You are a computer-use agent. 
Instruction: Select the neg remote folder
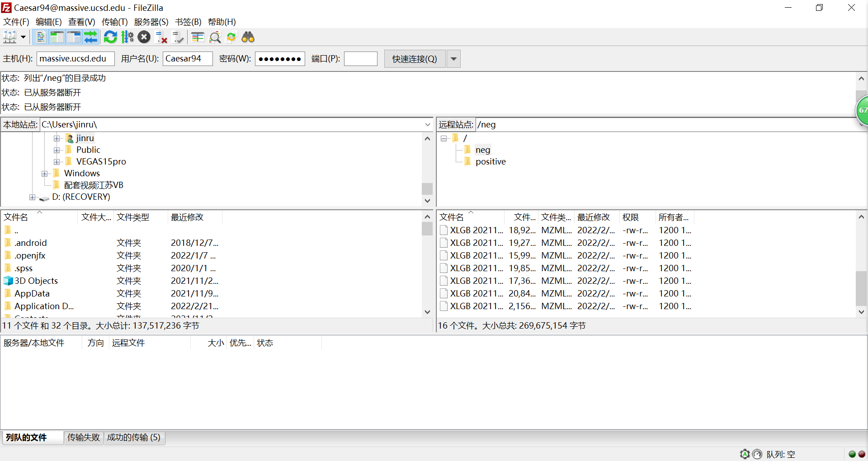(x=482, y=150)
